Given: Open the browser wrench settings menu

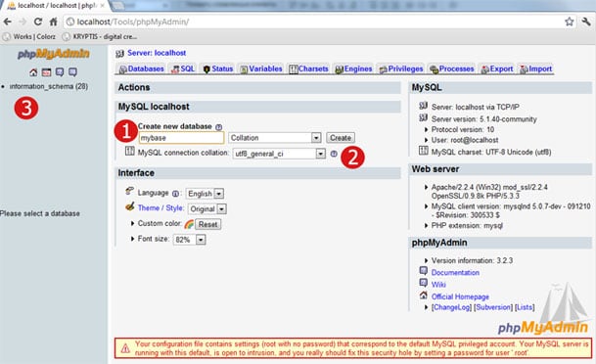Looking at the screenshot, I should (586, 22).
